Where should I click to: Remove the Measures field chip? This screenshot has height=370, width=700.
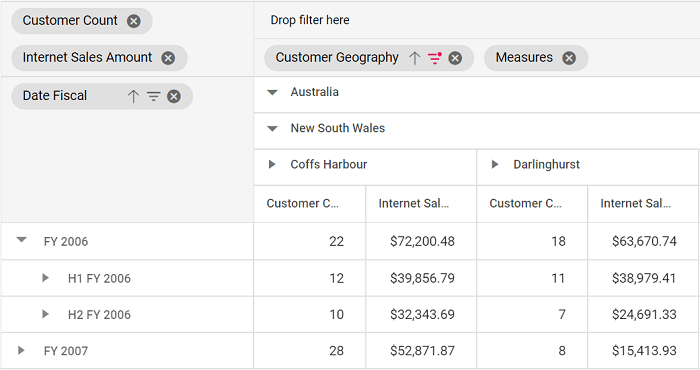point(569,58)
